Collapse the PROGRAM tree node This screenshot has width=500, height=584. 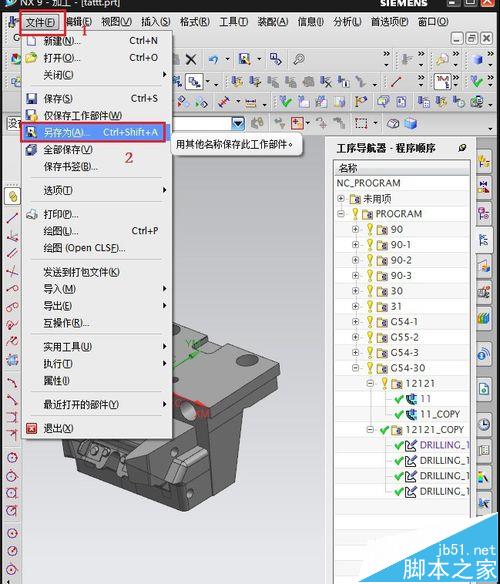click(341, 214)
